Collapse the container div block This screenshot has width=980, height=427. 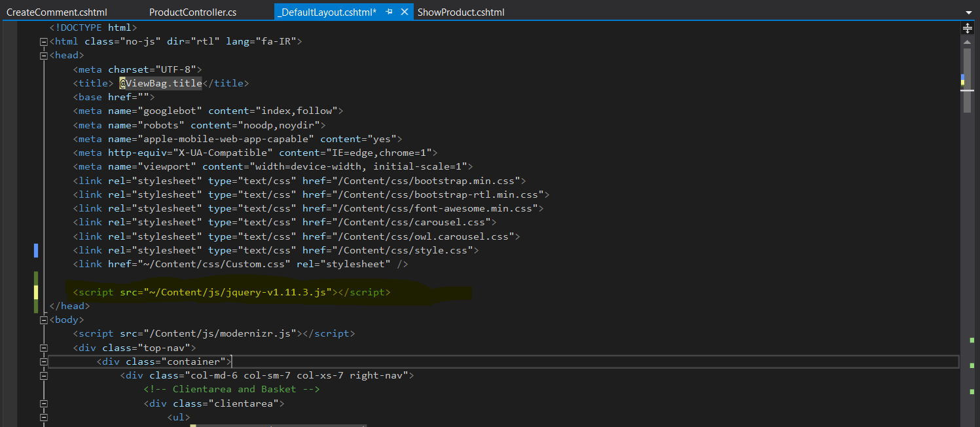point(44,362)
